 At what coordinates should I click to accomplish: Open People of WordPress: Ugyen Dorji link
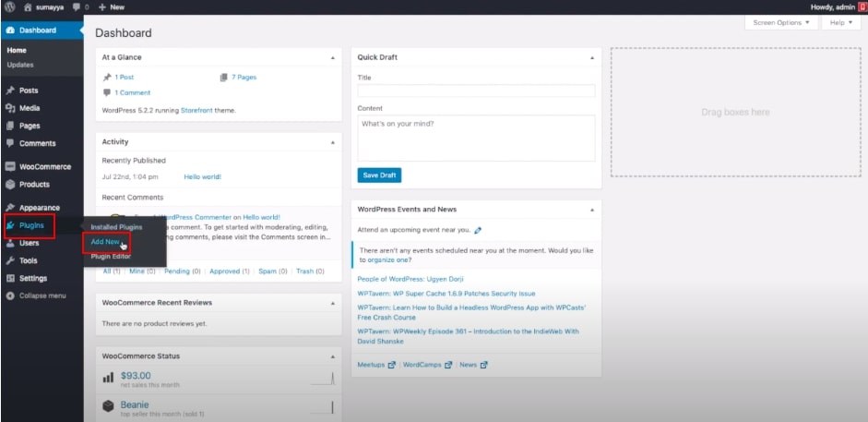(x=410, y=279)
